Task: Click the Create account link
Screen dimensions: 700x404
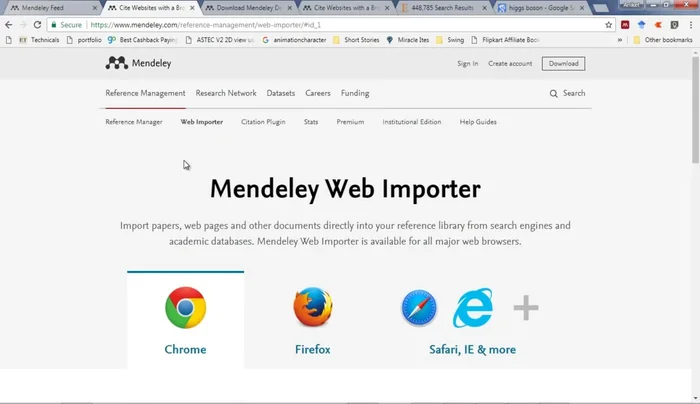Action: point(510,63)
